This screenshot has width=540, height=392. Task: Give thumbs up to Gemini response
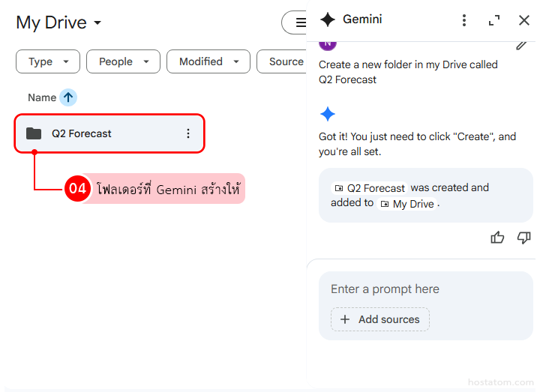[x=497, y=238]
